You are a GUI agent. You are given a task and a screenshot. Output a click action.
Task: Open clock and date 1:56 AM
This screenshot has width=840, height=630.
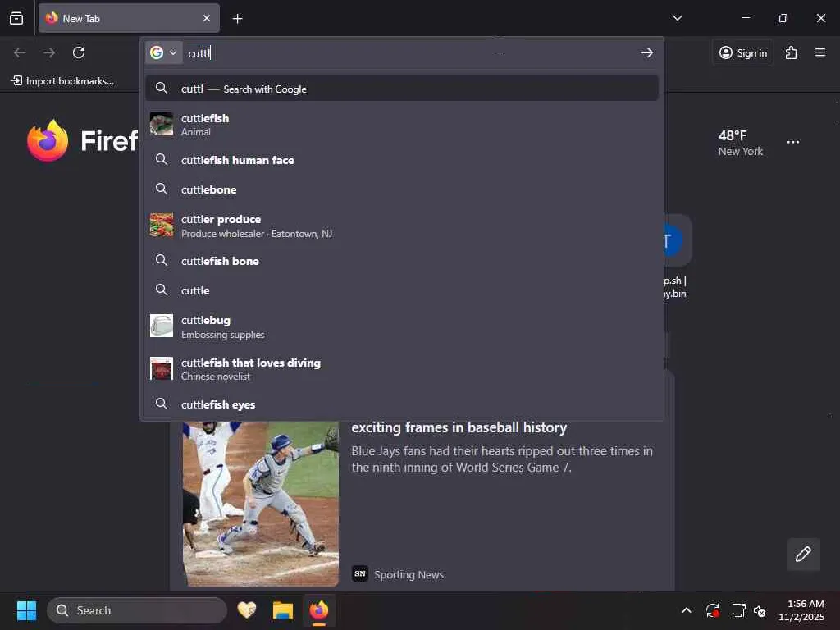point(801,610)
